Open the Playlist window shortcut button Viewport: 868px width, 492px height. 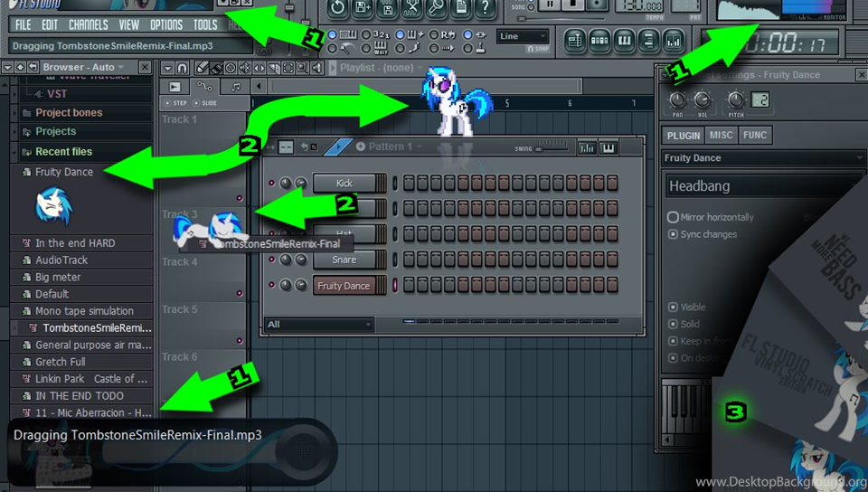tap(575, 41)
